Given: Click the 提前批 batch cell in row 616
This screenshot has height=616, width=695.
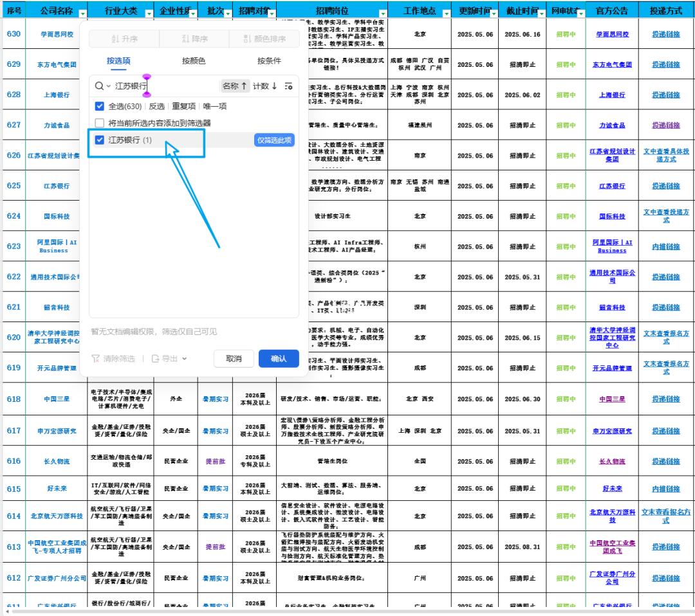Looking at the screenshot, I should (216, 462).
